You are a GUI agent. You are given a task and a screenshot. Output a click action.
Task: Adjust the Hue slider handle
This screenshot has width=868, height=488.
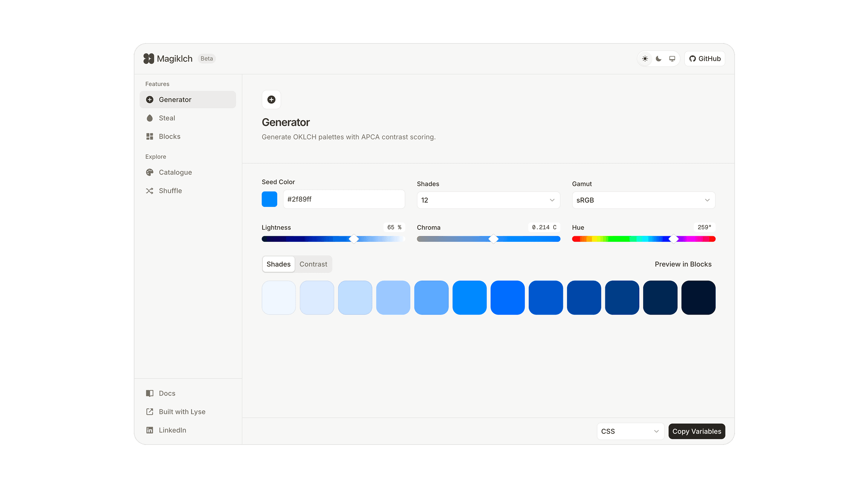point(673,239)
